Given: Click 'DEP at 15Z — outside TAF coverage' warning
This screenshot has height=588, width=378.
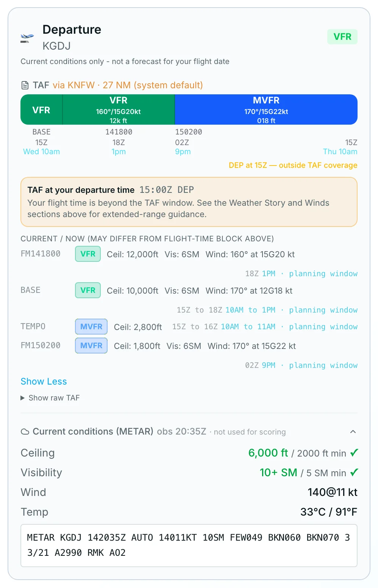Looking at the screenshot, I should (x=293, y=165).
